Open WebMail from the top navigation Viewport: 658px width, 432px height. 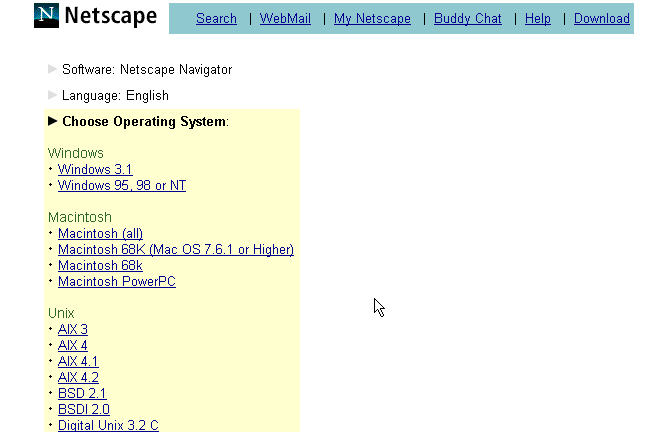click(285, 18)
